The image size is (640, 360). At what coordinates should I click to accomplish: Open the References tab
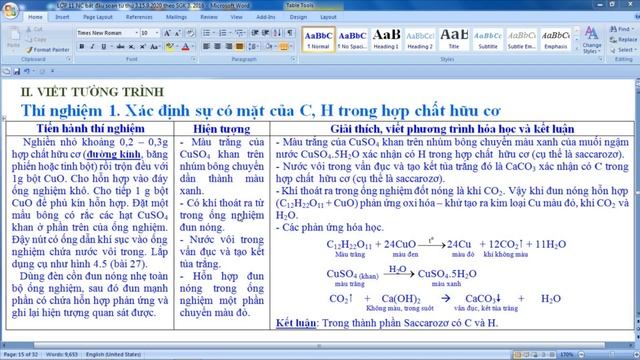pyautogui.click(x=139, y=17)
